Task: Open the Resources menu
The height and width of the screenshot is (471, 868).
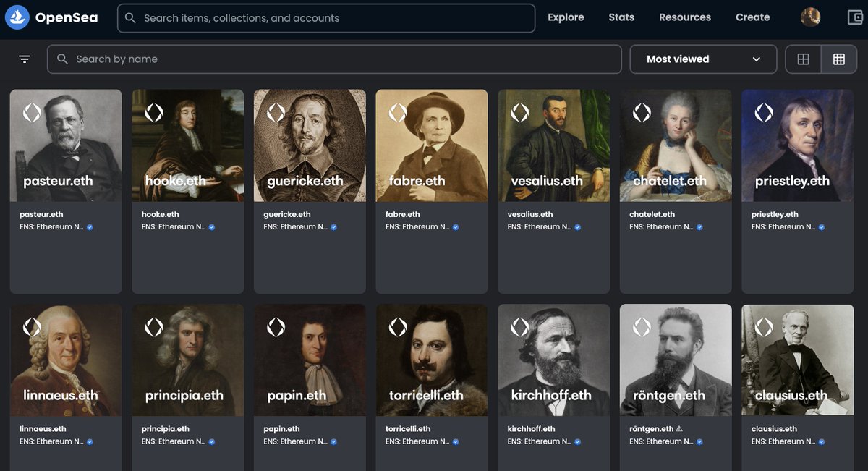Action: [685, 17]
